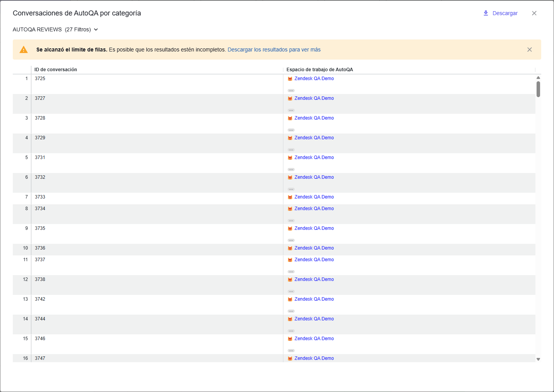This screenshot has height=392, width=554.
Task: Expand ellipsis pill in row 3735
Action: point(291,240)
